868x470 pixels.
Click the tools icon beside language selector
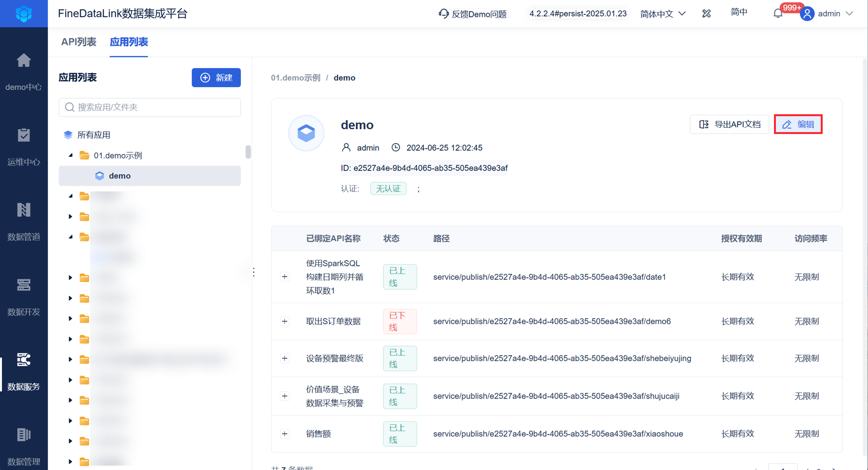point(706,13)
